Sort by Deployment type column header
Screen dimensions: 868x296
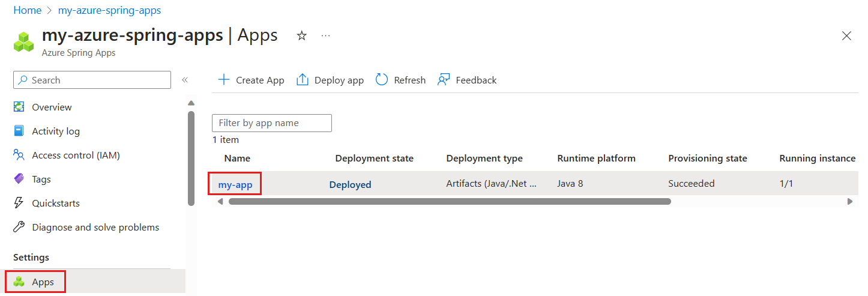484,159
